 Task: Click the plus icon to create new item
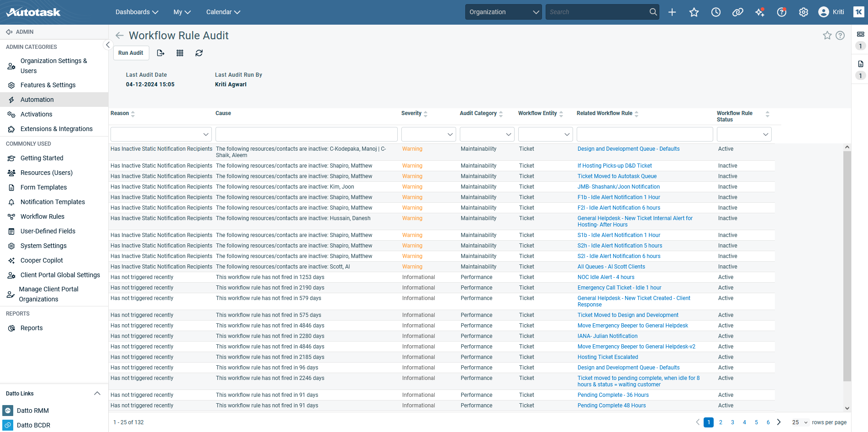672,12
